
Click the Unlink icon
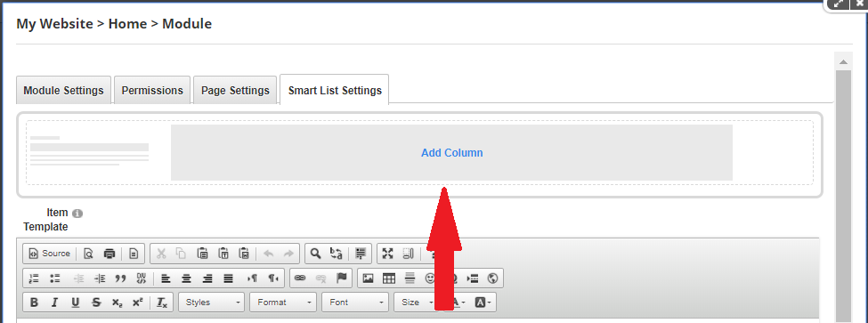point(320,279)
